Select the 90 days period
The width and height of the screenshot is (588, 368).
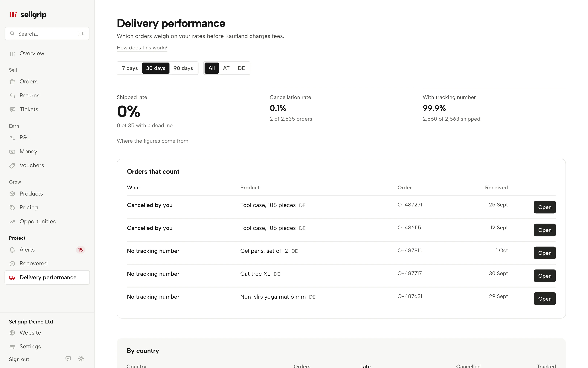click(183, 68)
